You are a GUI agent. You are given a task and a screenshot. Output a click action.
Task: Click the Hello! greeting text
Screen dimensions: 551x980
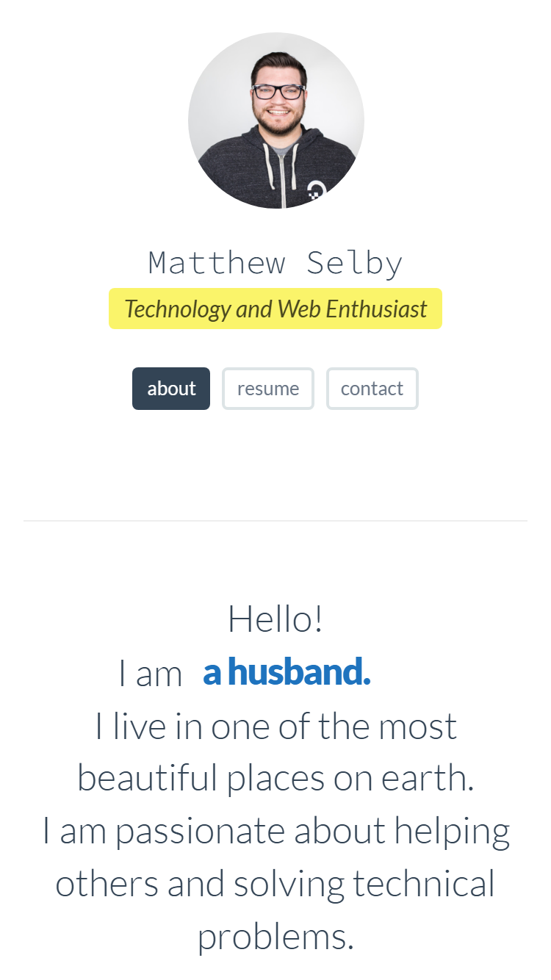(275, 619)
